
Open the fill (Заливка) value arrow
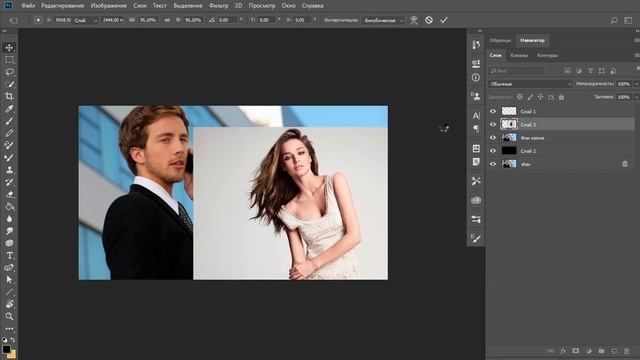(636, 97)
